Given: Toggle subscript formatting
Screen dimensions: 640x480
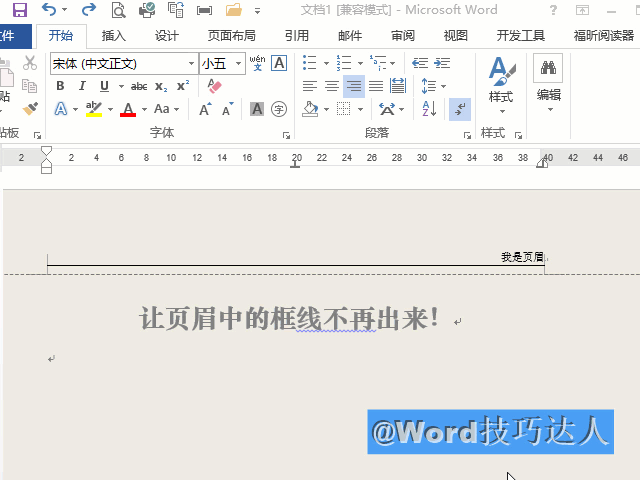Looking at the screenshot, I should tap(161, 87).
